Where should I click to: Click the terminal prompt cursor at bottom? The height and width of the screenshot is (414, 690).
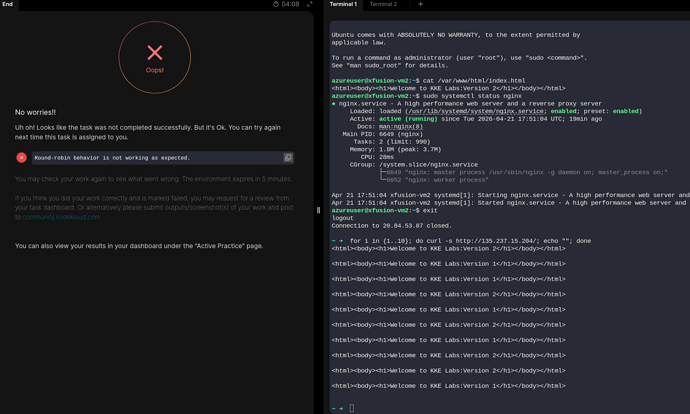[352, 408]
